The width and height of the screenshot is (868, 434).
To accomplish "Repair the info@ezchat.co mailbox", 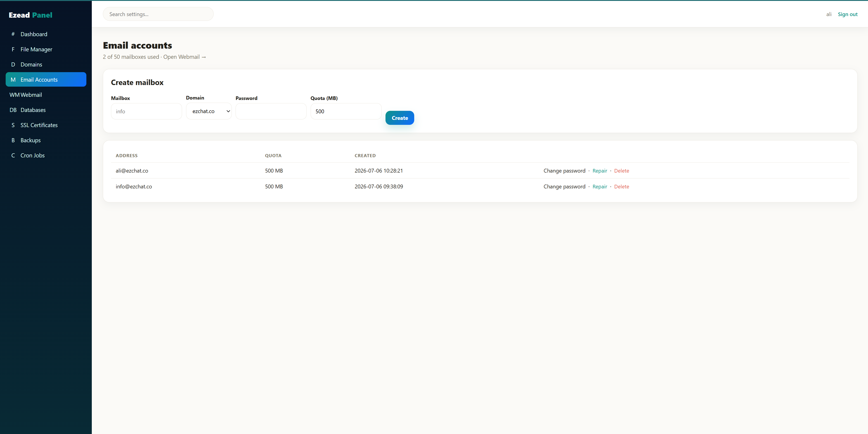I will click(600, 187).
